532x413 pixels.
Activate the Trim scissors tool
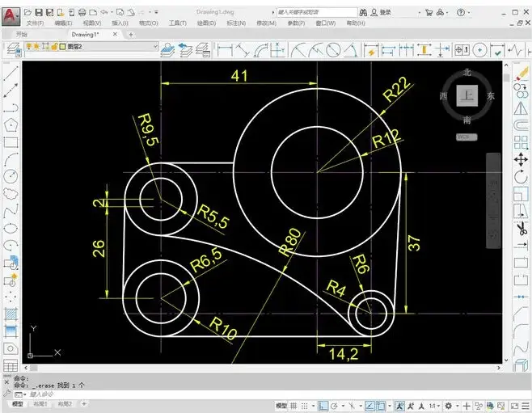(x=521, y=229)
